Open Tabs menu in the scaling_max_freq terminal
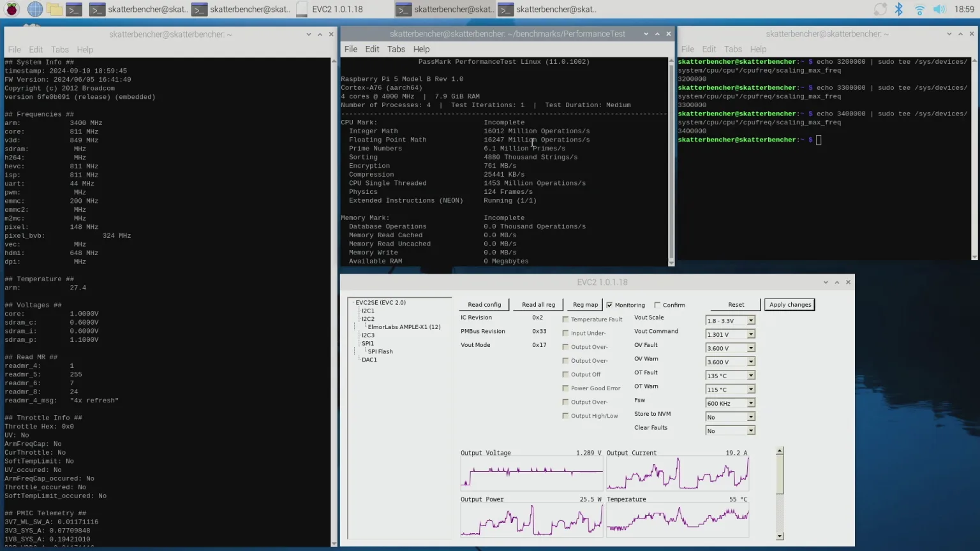The image size is (980, 551). [732, 49]
